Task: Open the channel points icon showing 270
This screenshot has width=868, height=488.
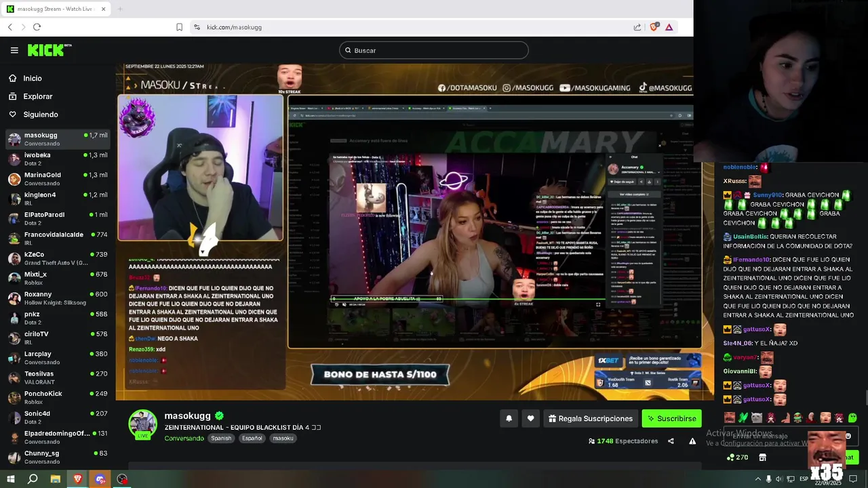Action: coord(737,457)
